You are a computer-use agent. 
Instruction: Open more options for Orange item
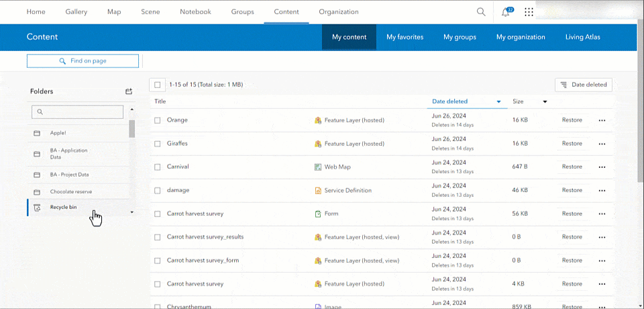(x=601, y=120)
